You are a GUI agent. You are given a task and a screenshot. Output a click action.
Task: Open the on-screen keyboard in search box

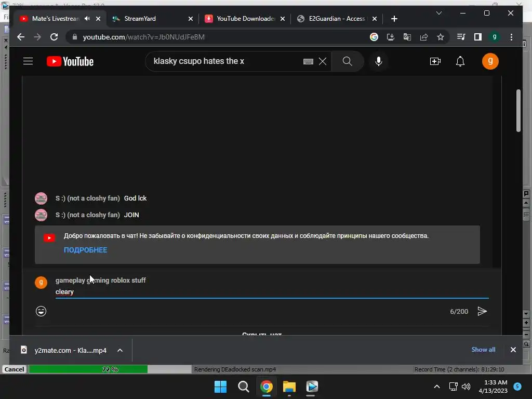pos(308,61)
